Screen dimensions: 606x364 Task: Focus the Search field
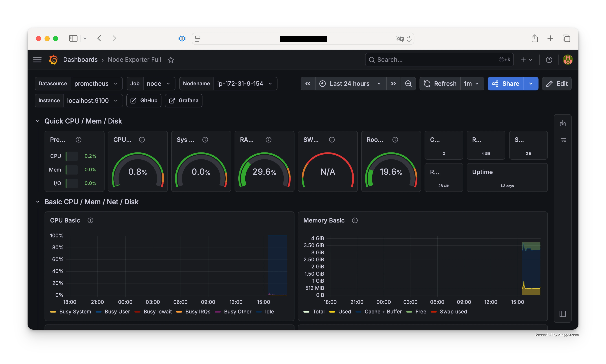439,60
